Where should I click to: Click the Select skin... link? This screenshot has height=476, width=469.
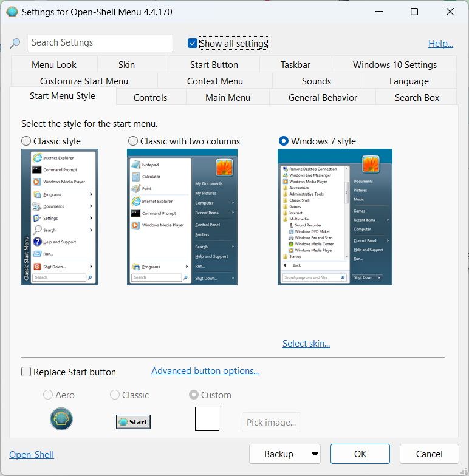pyautogui.click(x=306, y=344)
